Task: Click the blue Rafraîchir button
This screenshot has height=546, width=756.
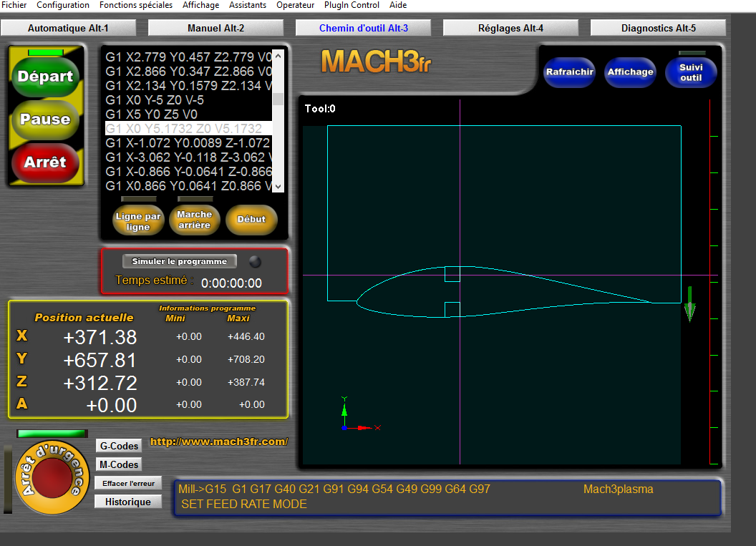Action: (569, 72)
